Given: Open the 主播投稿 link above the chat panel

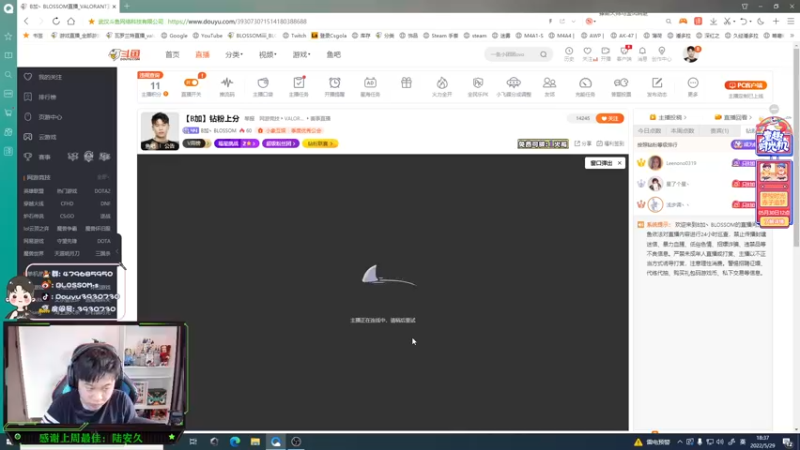Looking at the screenshot, I should coord(668,117).
